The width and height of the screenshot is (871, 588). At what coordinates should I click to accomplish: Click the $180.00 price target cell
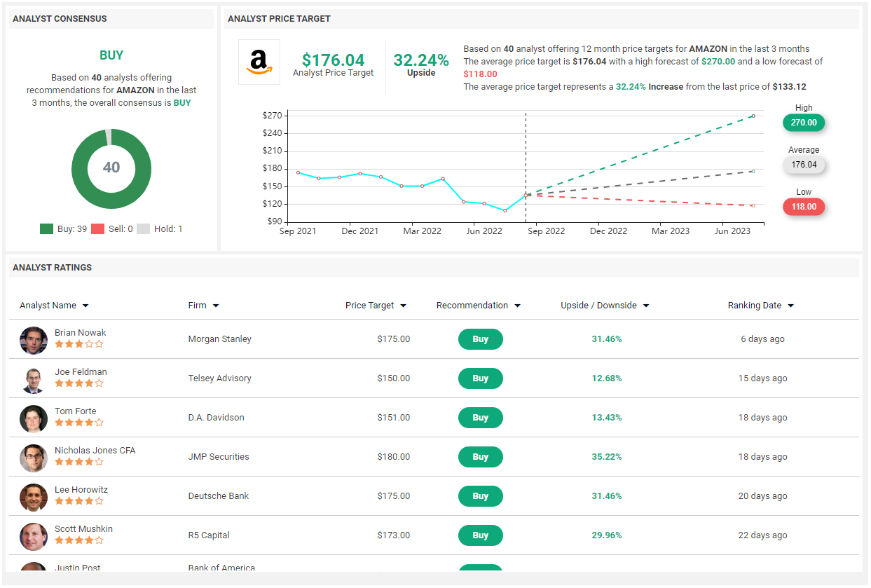click(394, 457)
